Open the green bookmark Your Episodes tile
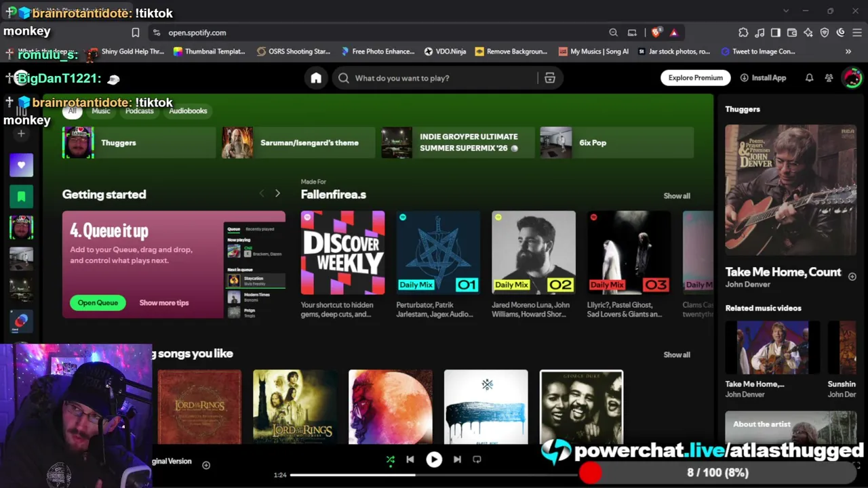868x488 pixels. coord(21,197)
